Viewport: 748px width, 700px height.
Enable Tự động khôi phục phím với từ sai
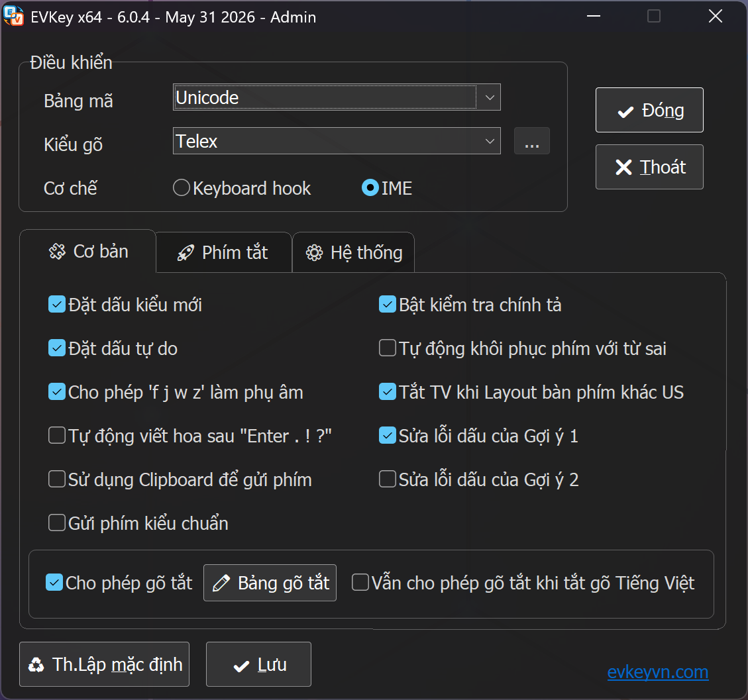[388, 348]
